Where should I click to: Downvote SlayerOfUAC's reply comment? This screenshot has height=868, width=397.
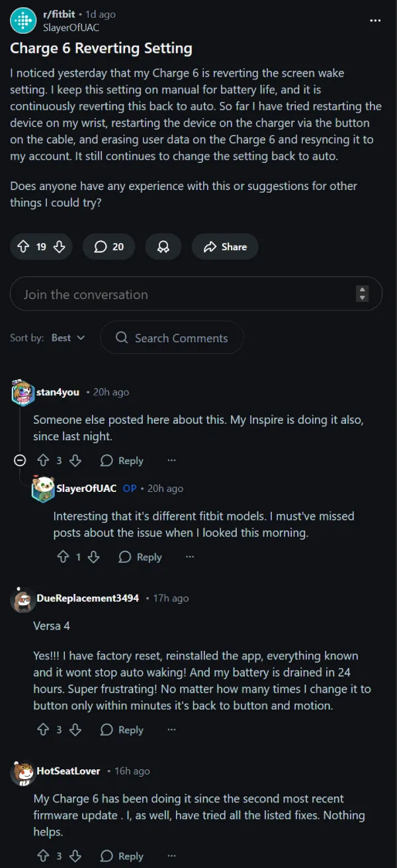point(93,557)
